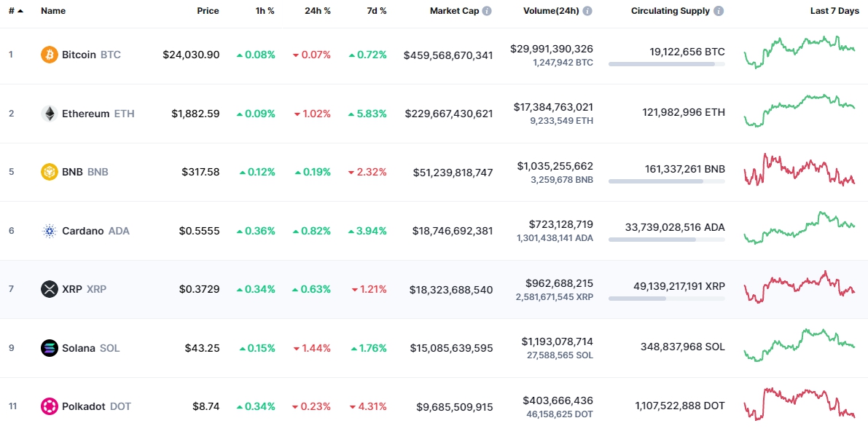Click Polkadot market cap $9,685,509,915
The width and height of the screenshot is (868, 434).
coord(455,407)
